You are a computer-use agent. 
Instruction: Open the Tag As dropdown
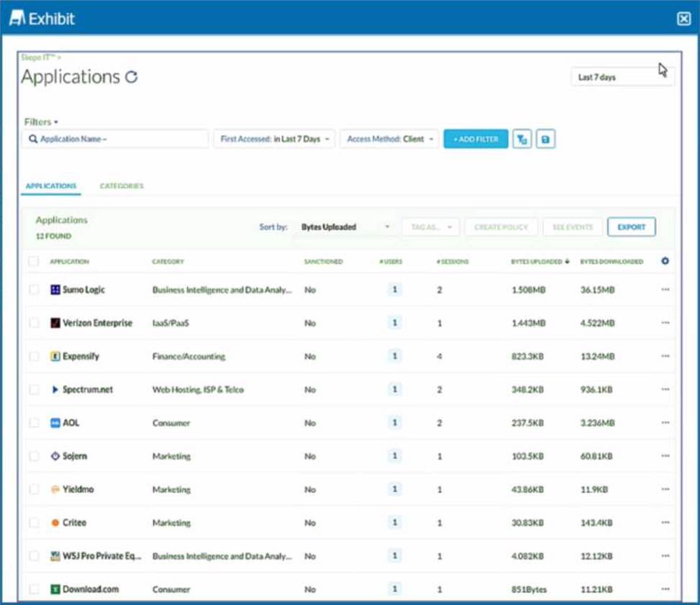click(x=431, y=227)
